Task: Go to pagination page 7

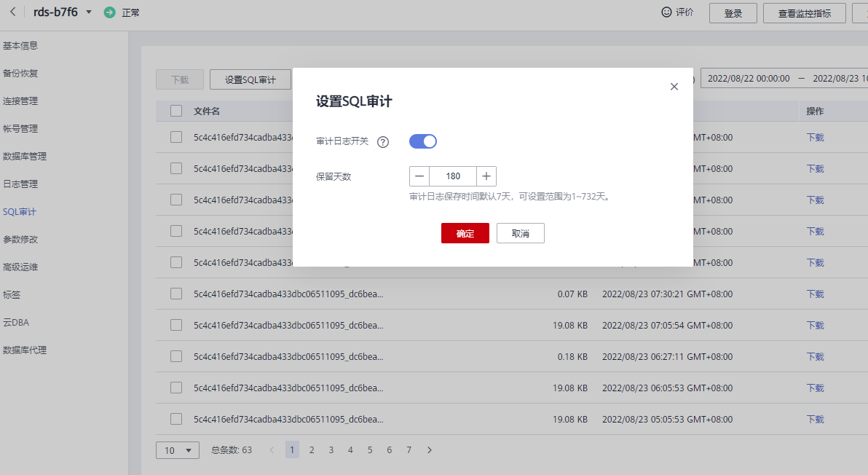Action: (409, 450)
